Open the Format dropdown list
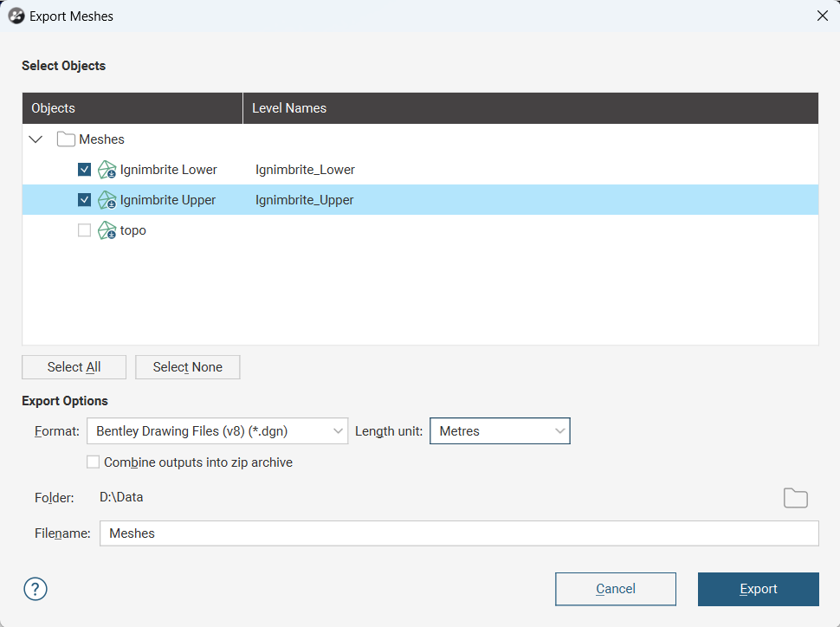840x627 pixels. (217, 431)
